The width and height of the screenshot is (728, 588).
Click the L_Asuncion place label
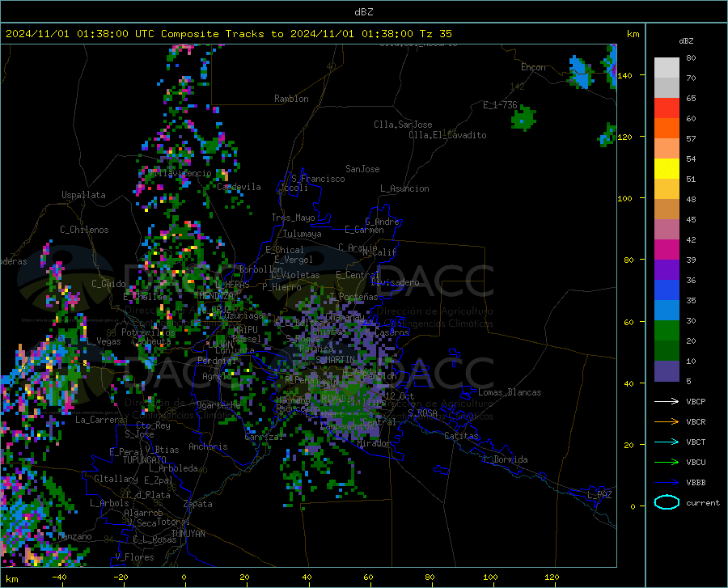[x=404, y=188]
